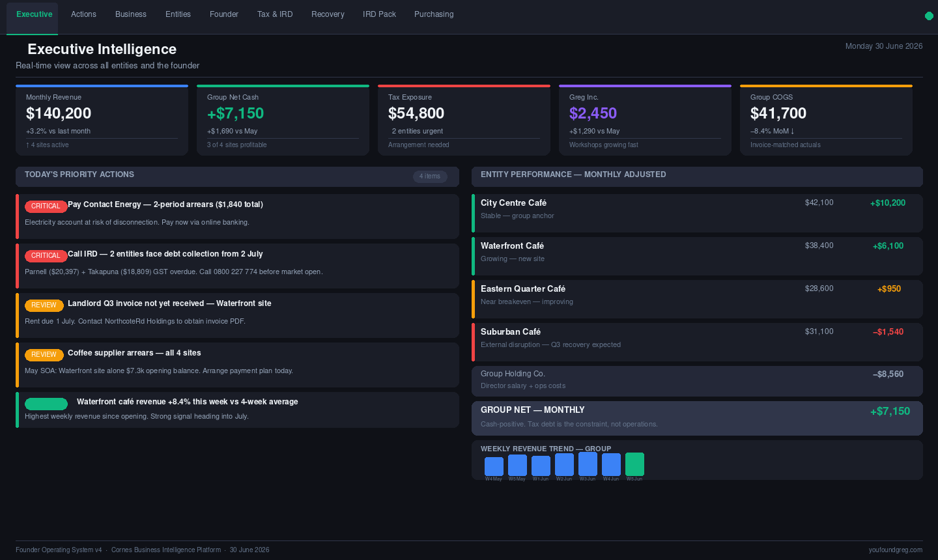Open the Business tab

click(x=131, y=14)
